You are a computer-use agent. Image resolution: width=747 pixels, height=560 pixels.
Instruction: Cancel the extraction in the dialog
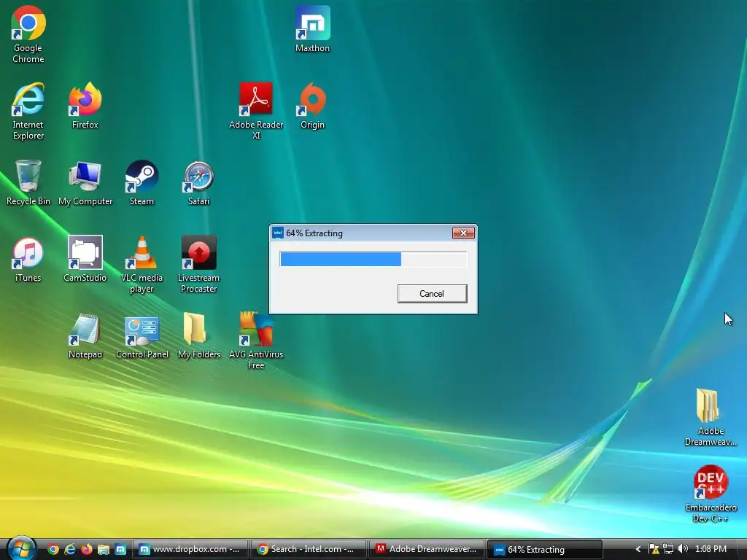(432, 294)
